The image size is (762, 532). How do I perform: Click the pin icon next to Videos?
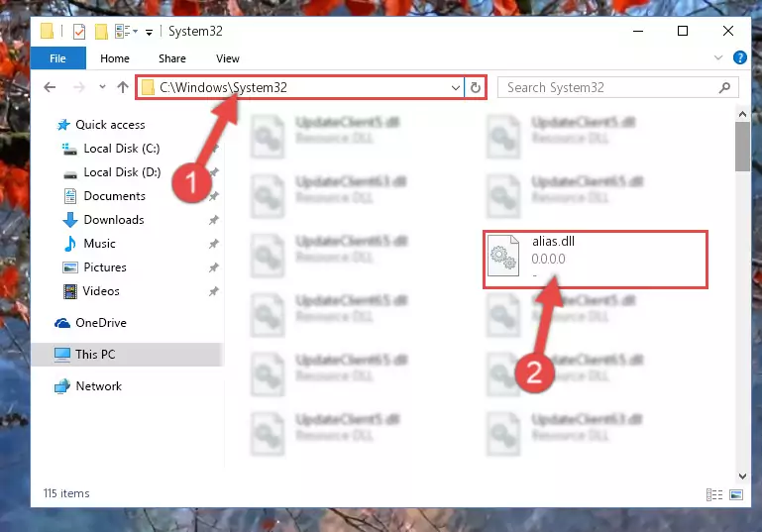(x=213, y=291)
